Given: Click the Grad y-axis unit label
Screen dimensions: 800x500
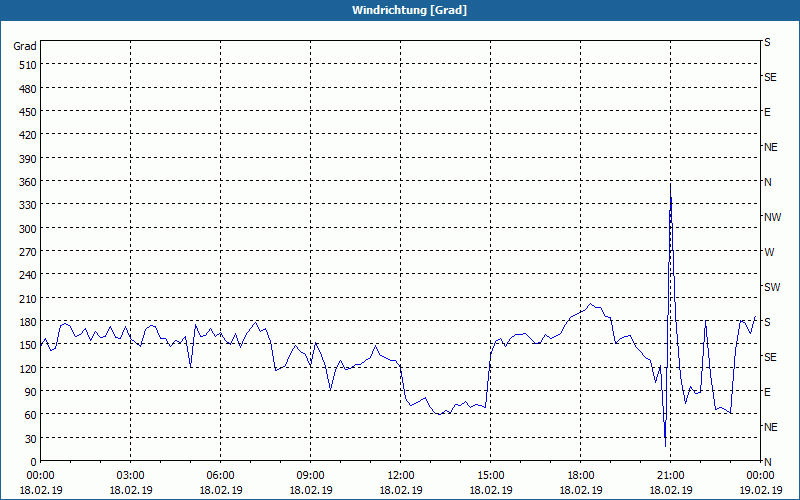Looking at the screenshot, I should [25, 46].
